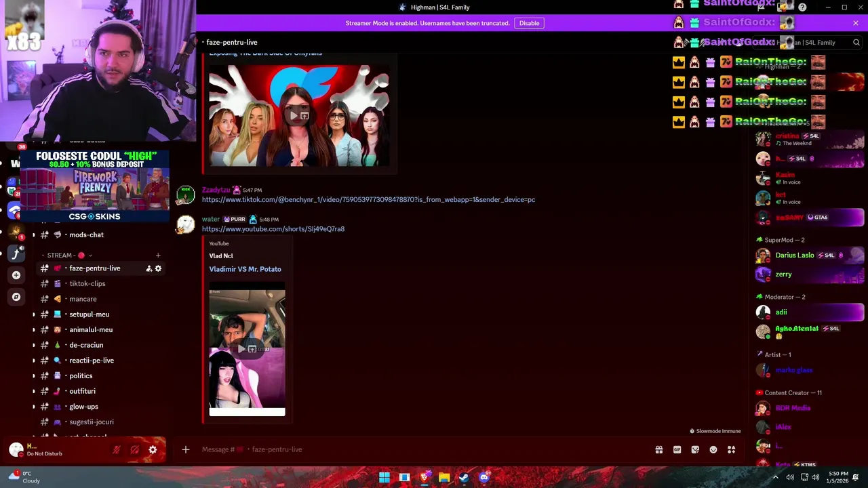The width and height of the screenshot is (868, 488).
Task: Open File Explorer from taskbar
Action: point(444,477)
